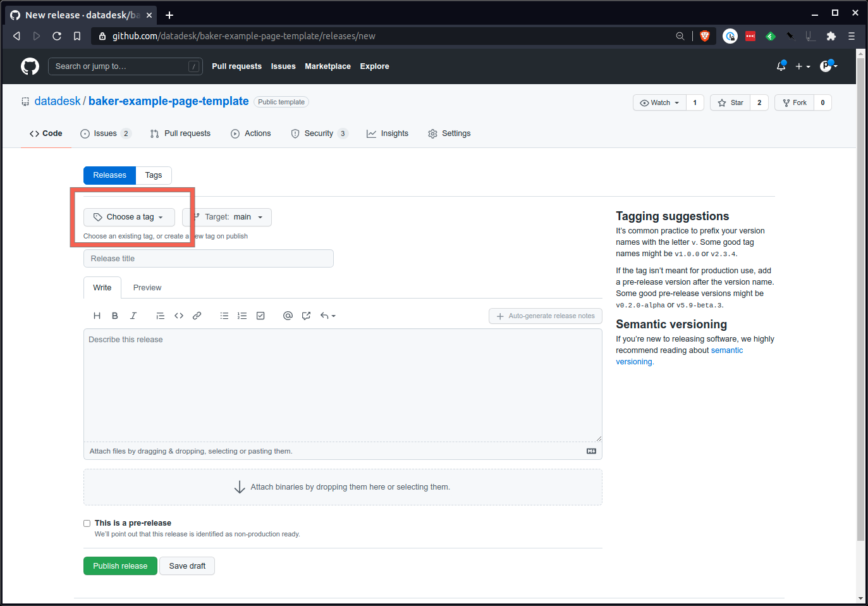Open the Watch dropdown
The height and width of the screenshot is (606, 868).
point(659,102)
